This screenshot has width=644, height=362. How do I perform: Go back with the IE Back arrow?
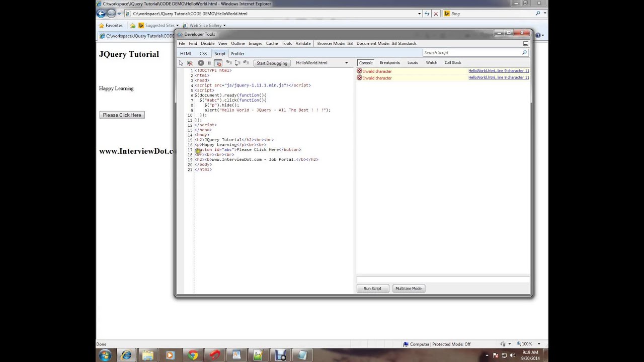[101, 14]
